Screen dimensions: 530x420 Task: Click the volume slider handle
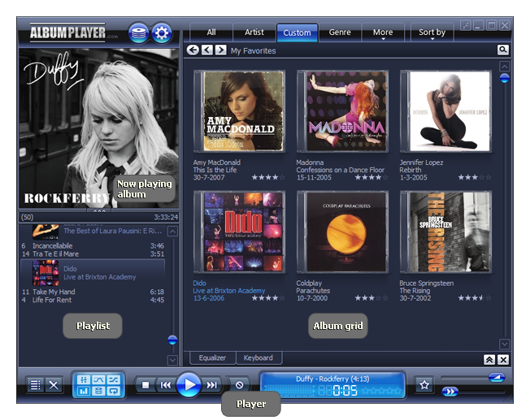click(x=497, y=378)
